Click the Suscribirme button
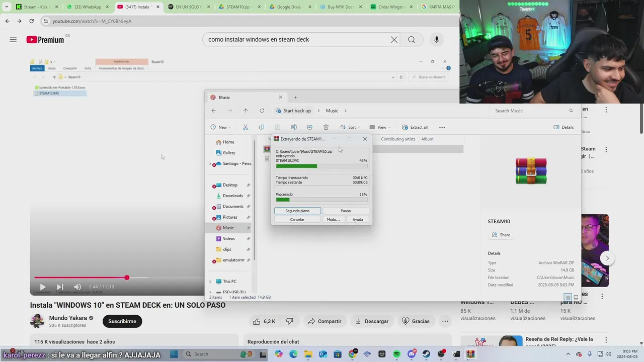This screenshot has height=362, width=644. click(122, 321)
